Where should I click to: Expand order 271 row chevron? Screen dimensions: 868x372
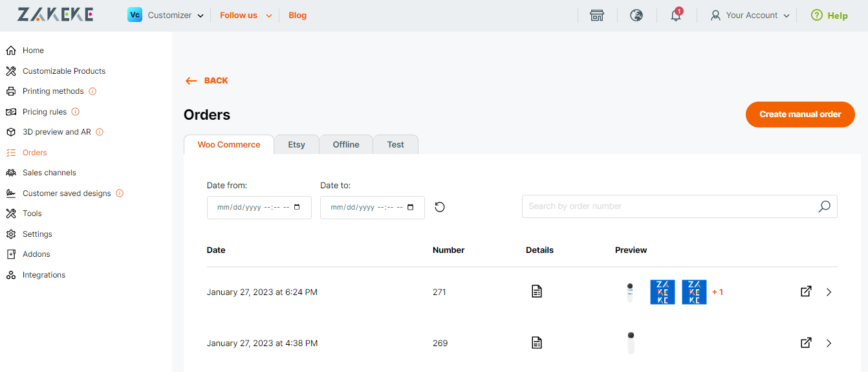[829, 292]
